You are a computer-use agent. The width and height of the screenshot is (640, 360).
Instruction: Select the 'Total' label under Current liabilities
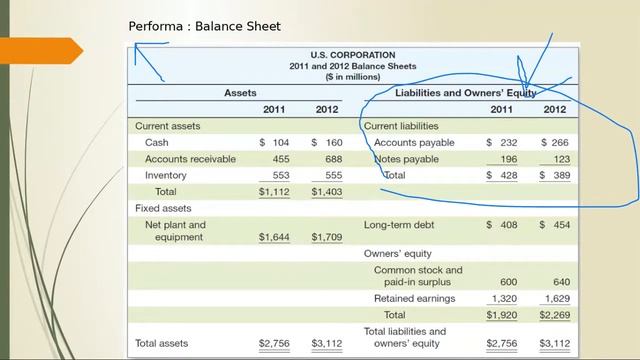(x=395, y=175)
